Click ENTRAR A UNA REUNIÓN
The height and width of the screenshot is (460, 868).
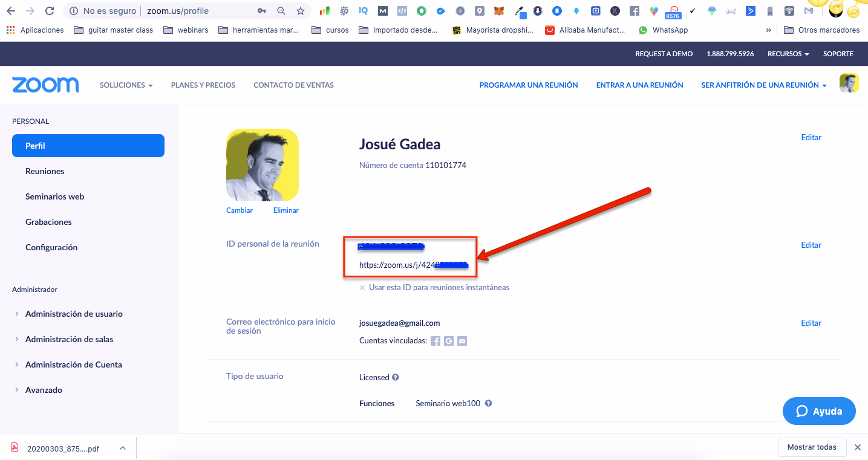[x=639, y=85]
